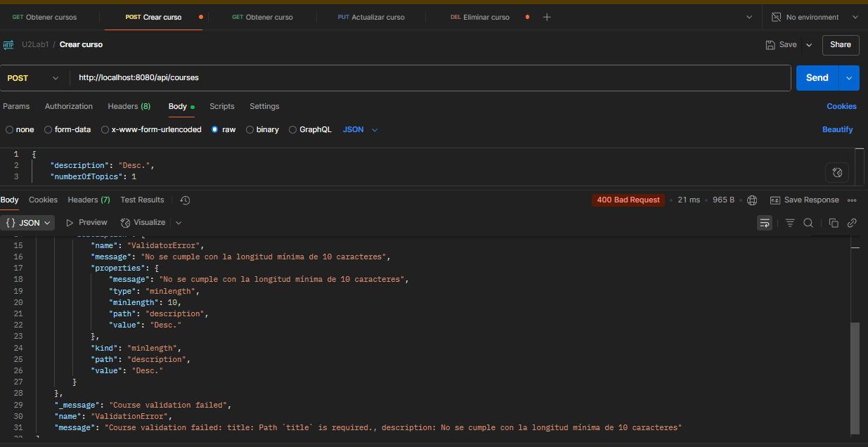The width and height of the screenshot is (868, 447).
Task: Open the Test Results tab
Action: 142,200
